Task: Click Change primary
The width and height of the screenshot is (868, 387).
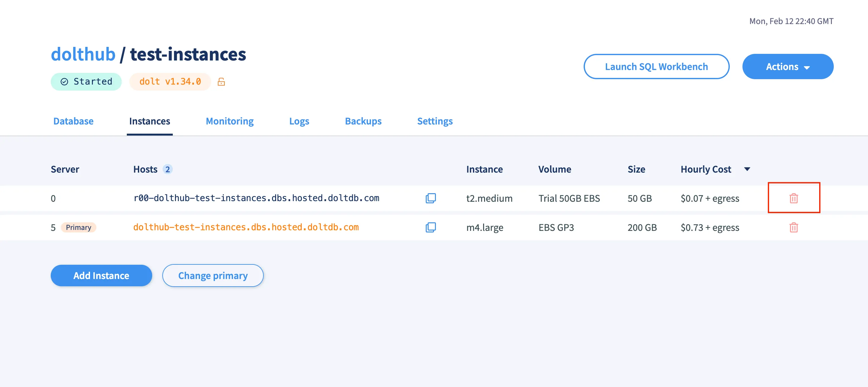Action: (x=213, y=275)
